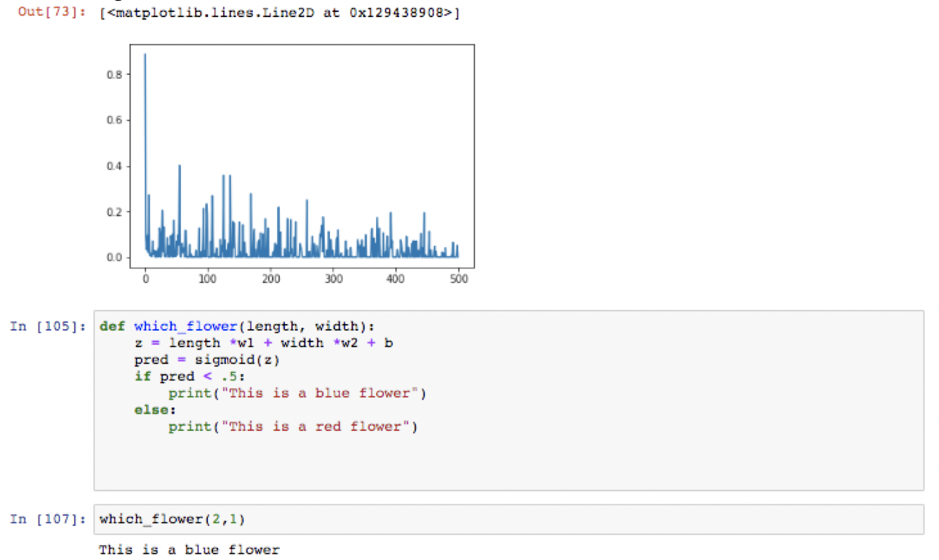Click the y-axis tick label 0.4

[115, 166]
